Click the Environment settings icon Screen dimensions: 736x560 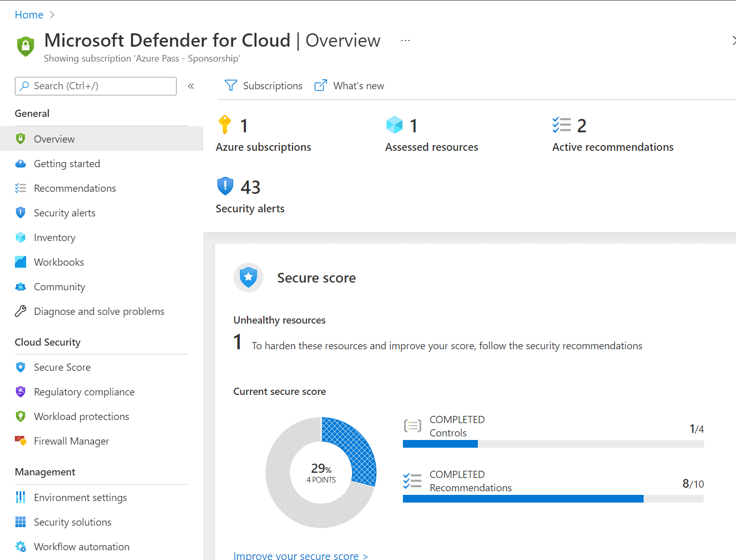click(21, 497)
